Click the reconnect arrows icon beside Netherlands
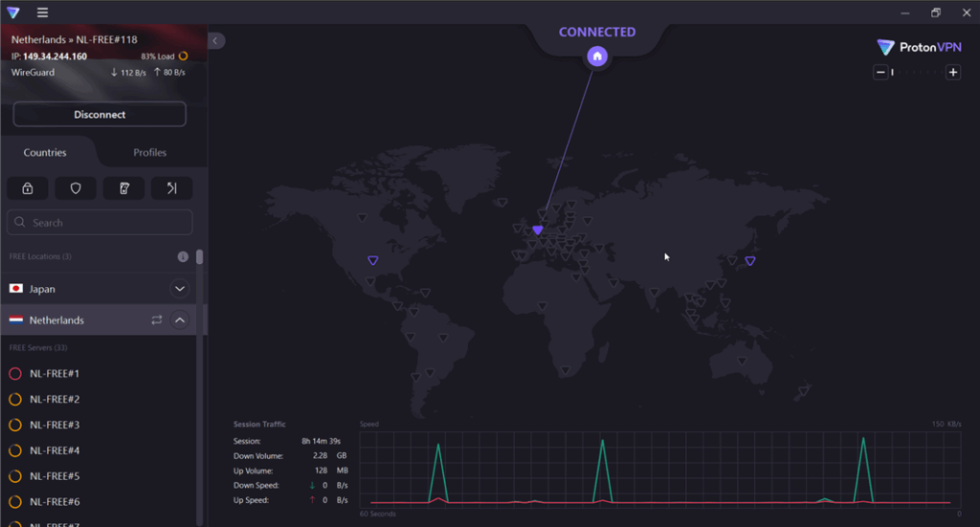The width and height of the screenshot is (980, 527). (x=157, y=320)
